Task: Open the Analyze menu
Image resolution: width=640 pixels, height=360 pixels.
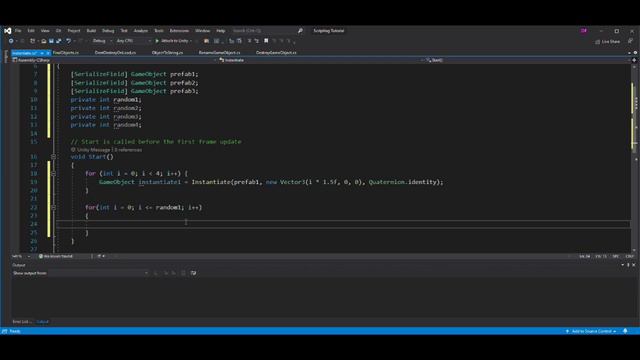Action: (141, 31)
